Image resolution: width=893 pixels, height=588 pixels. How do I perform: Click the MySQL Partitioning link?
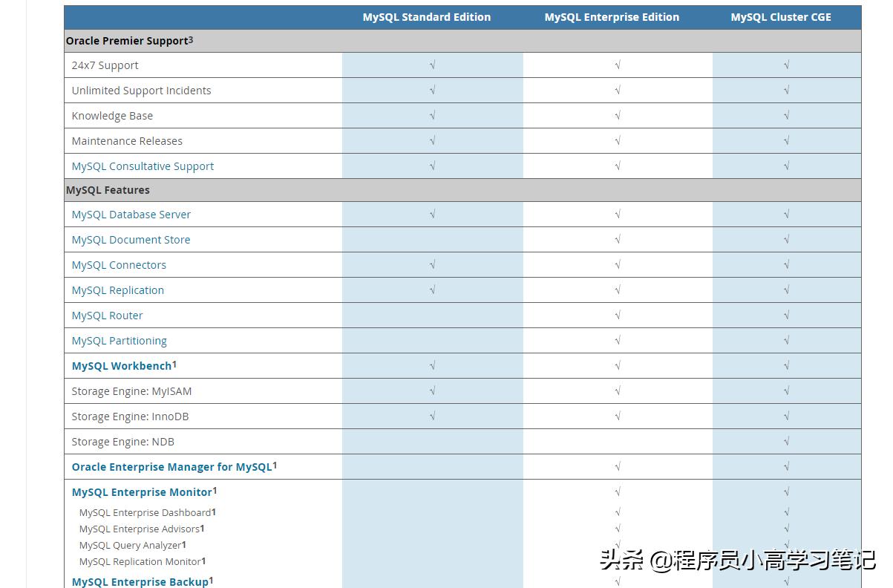pos(120,341)
